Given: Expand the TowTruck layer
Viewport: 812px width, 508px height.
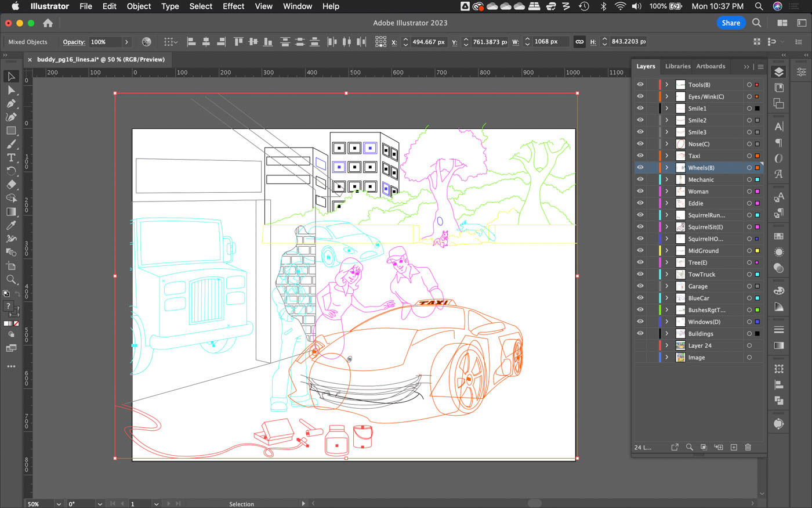Looking at the screenshot, I should pyautogui.click(x=667, y=274).
